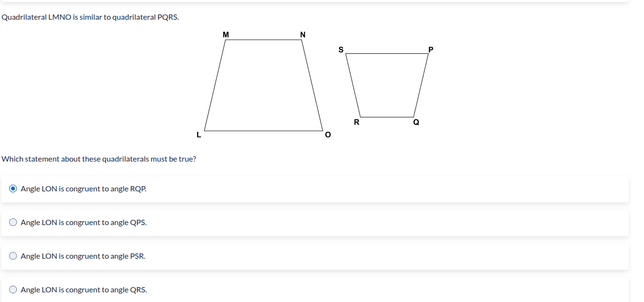This screenshot has width=644, height=302.
Task: Click vertex label L on quadrilateral LMNO
Action: (x=198, y=135)
